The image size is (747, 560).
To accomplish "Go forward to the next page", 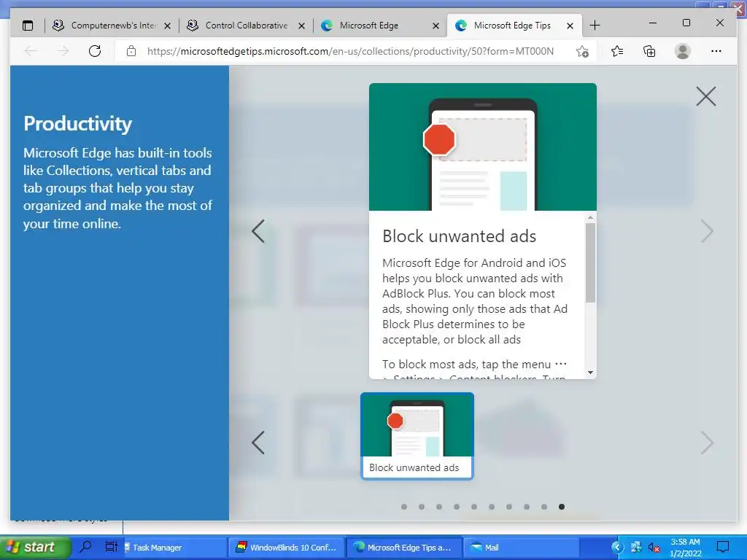I will pos(63,51).
